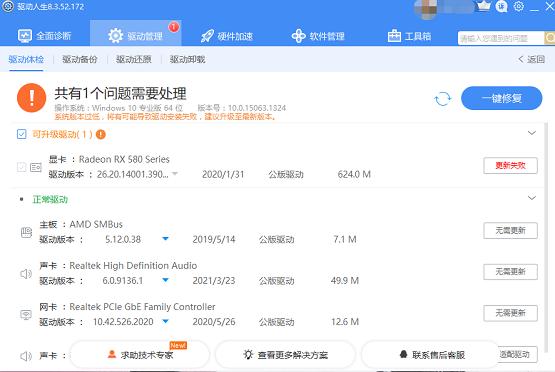Open the 软件管理 tab

click(318, 36)
